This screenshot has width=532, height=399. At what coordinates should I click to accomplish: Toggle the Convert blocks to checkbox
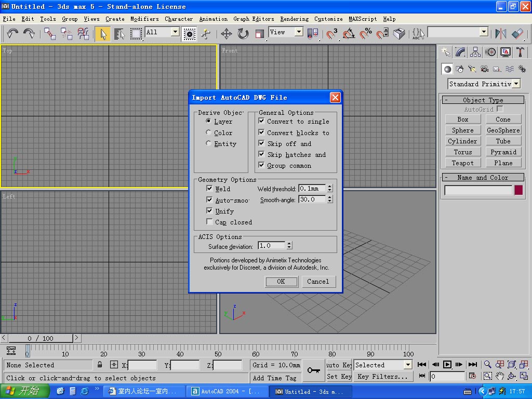pyautogui.click(x=261, y=132)
